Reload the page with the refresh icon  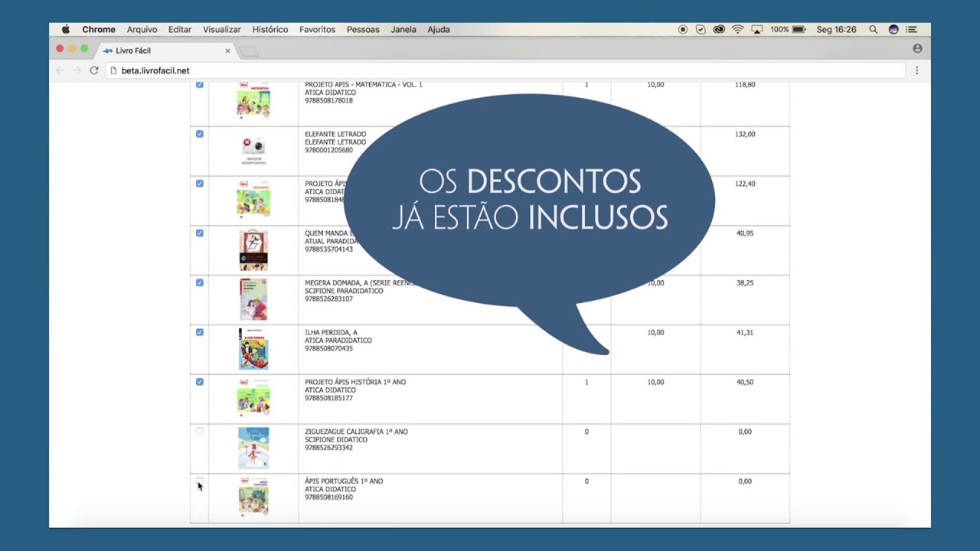click(x=94, y=70)
